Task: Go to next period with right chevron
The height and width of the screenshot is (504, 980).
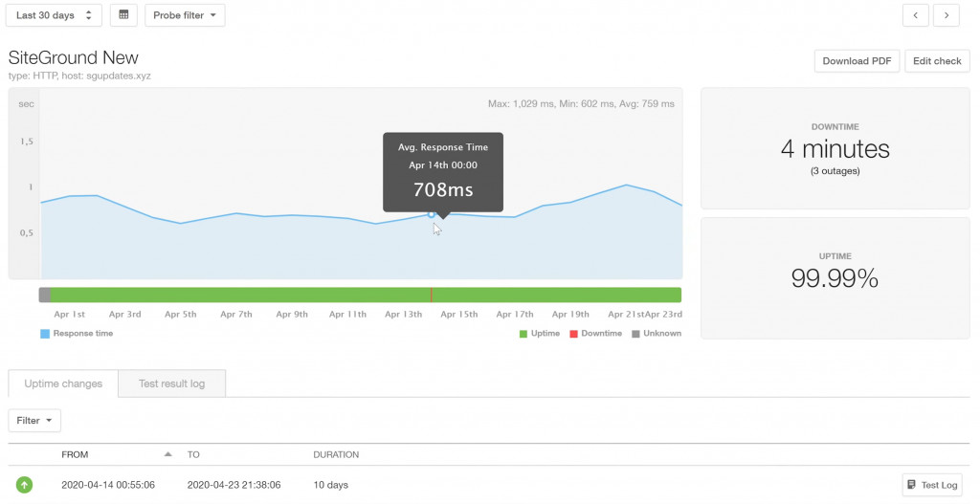Action: 947,15
